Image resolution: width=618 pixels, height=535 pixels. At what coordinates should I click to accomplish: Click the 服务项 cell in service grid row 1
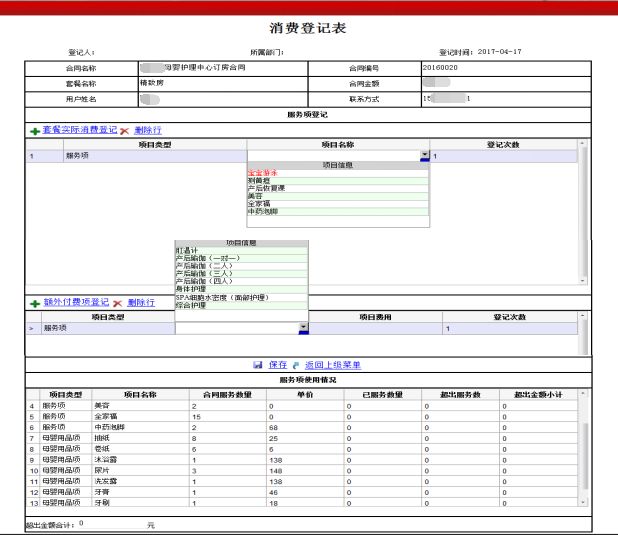click(155, 156)
